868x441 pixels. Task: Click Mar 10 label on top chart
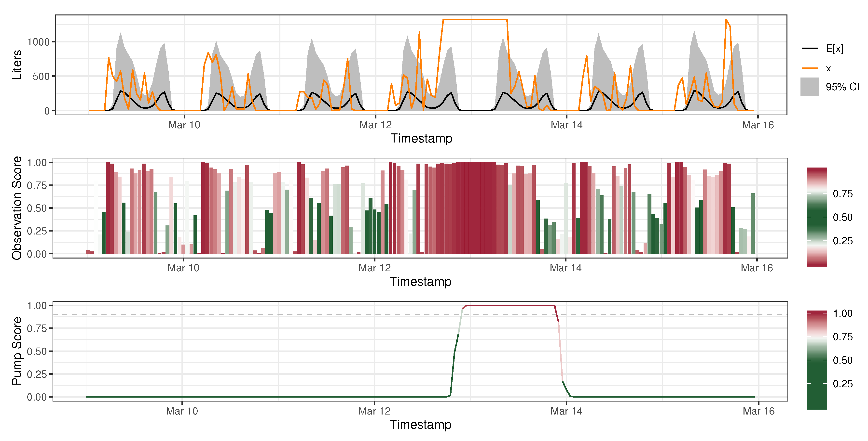tap(184, 125)
